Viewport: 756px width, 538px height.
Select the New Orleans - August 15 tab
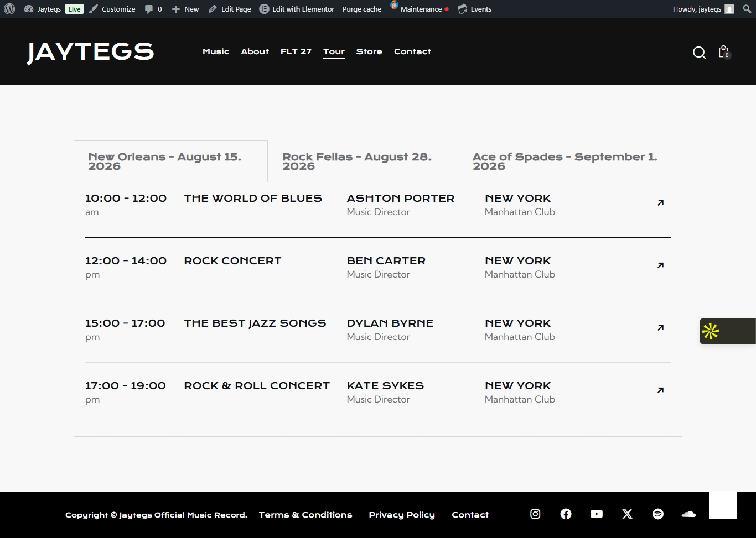(170, 161)
